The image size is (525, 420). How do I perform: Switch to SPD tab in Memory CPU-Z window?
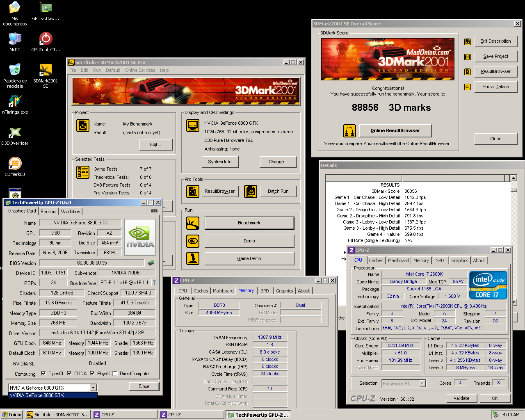pos(265,291)
